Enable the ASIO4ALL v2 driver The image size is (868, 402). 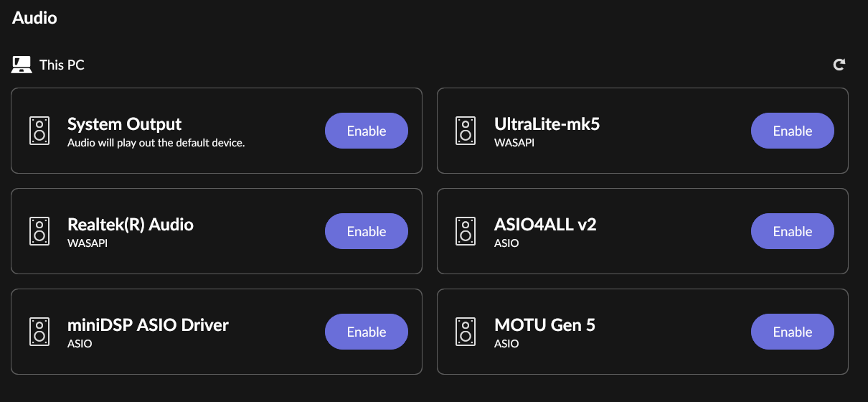click(793, 231)
